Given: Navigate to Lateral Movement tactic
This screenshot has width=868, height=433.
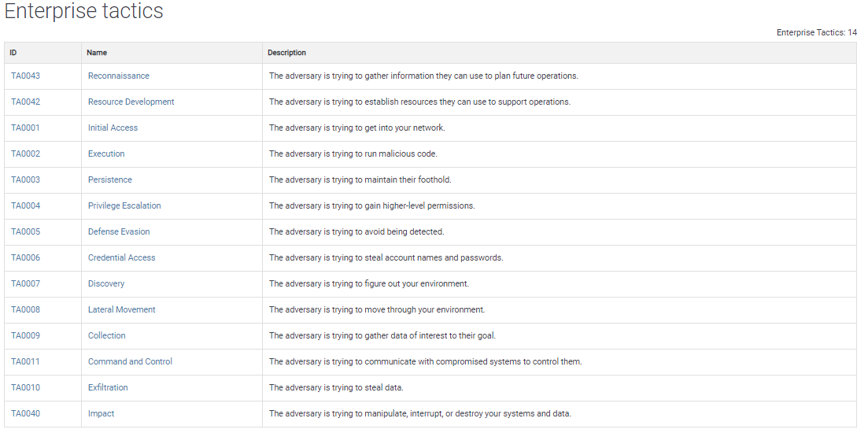Looking at the screenshot, I should tap(121, 310).
